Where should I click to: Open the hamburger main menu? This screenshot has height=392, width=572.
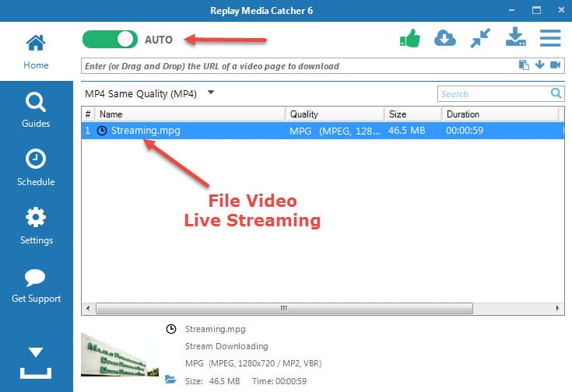pyautogui.click(x=550, y=38)
